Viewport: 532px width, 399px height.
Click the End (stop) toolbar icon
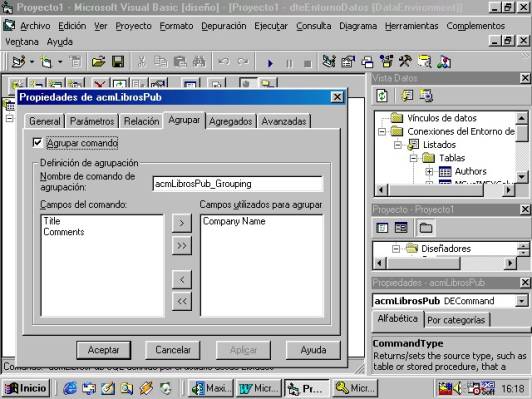pyautogui.click(x=308, y=63)
